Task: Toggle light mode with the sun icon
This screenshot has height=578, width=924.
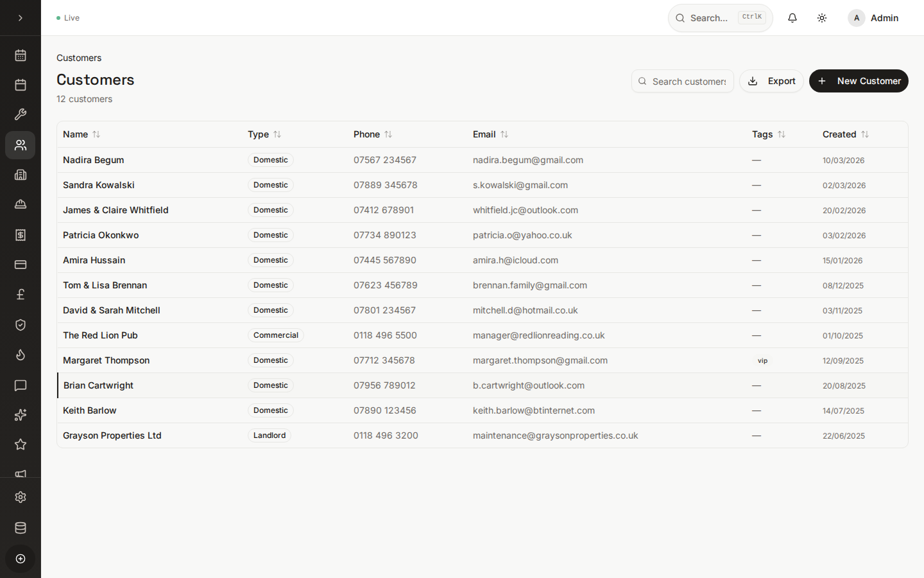Action: [821, 17]
